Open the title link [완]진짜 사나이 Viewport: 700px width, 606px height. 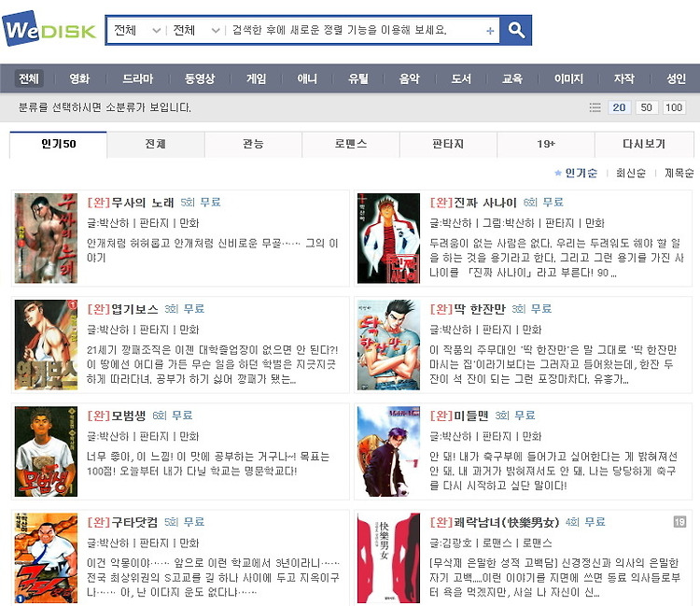pyautogui.click(x=473, y=203)
